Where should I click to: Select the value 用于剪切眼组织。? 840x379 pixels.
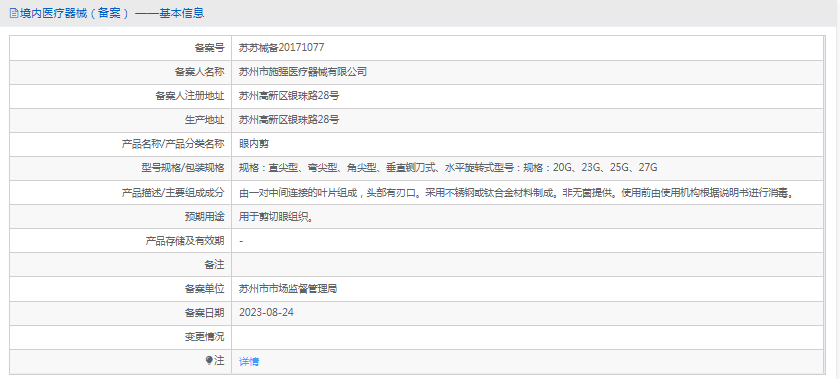pyautogui.click(x=275, y=217)
